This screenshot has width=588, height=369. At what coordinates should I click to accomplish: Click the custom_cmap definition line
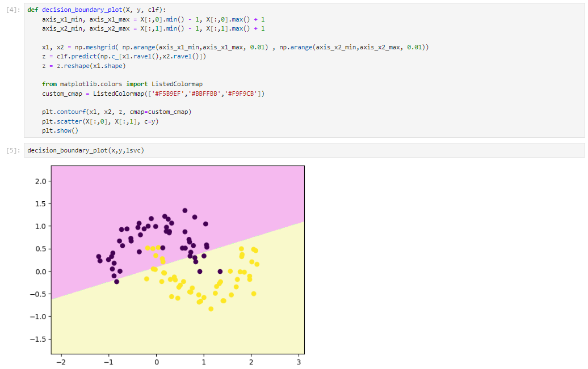click(x=153, y=94)
